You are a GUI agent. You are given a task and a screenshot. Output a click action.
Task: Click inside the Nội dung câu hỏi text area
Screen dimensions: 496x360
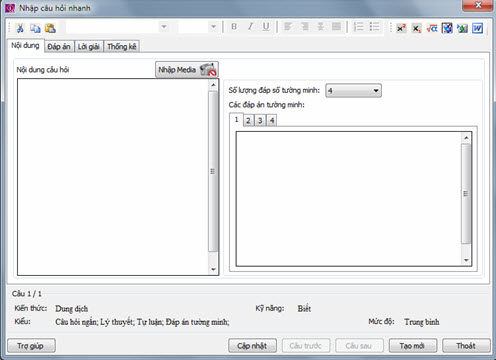tap(113, 177)
